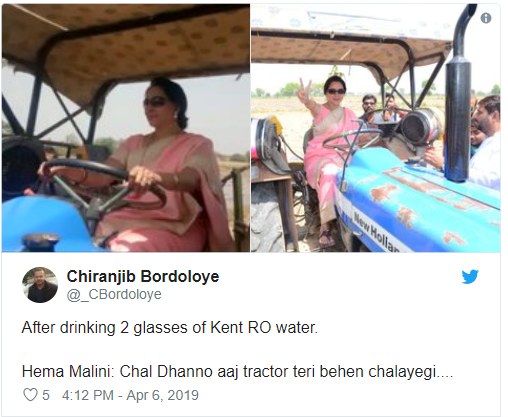
Task: Select the 'Hema Malini: Chal Dhanno' text line
Action: point(237,372)
